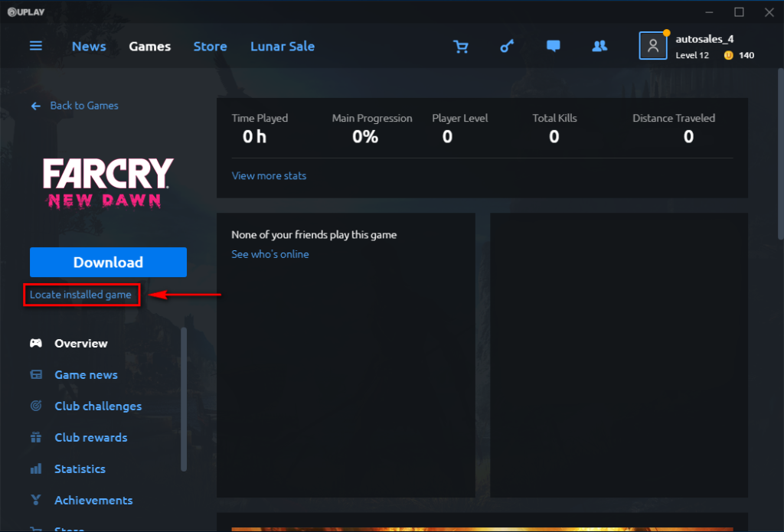The image size is (784, 532).
Task: Click View more stats link
Action: click(x=269, y=175)
